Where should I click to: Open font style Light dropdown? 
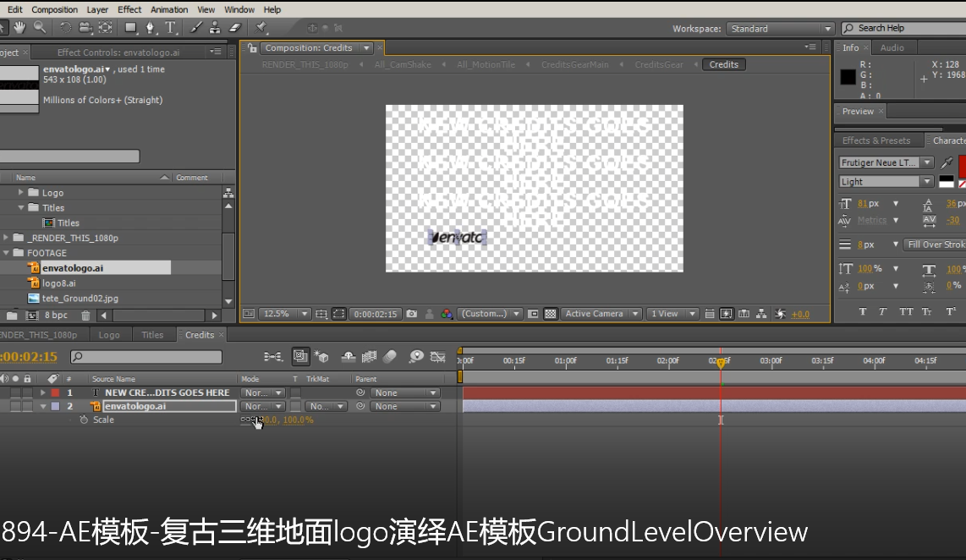tap(886, 182)
